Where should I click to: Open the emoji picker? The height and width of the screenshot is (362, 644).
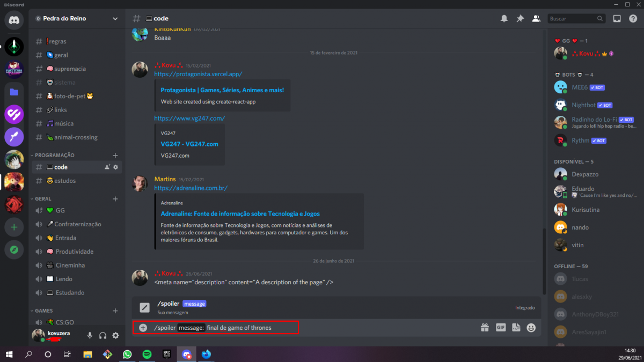coord(531,327)
